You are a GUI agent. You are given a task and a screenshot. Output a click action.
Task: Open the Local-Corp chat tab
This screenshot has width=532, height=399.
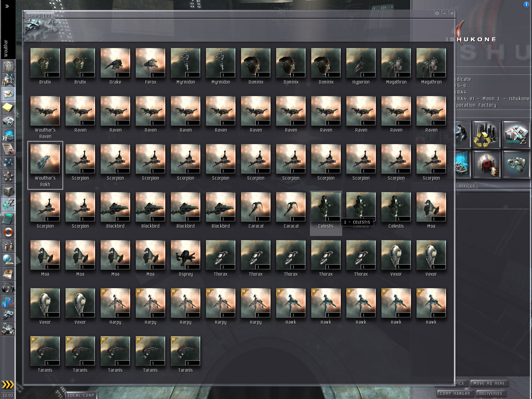(81, 395)
